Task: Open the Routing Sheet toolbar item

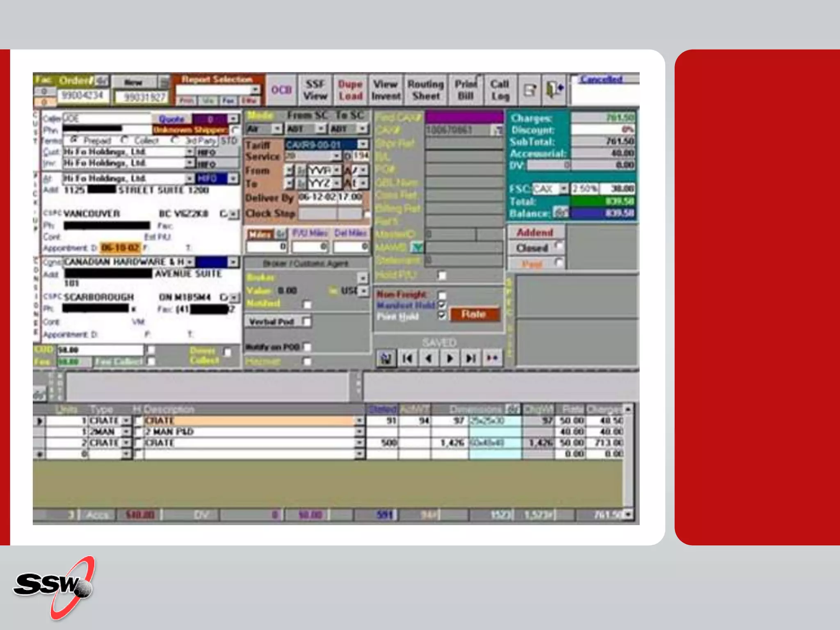Action: (x=426, y=90)
